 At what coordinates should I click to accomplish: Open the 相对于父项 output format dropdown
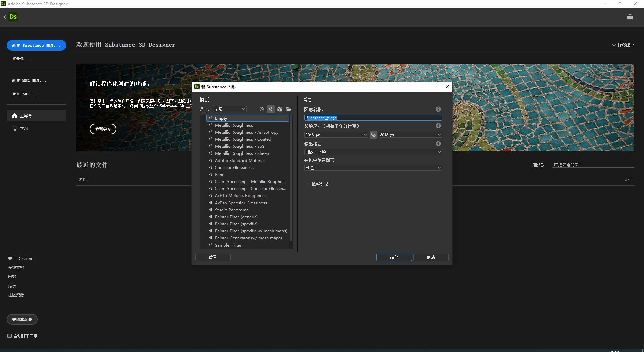coord(373,152)
